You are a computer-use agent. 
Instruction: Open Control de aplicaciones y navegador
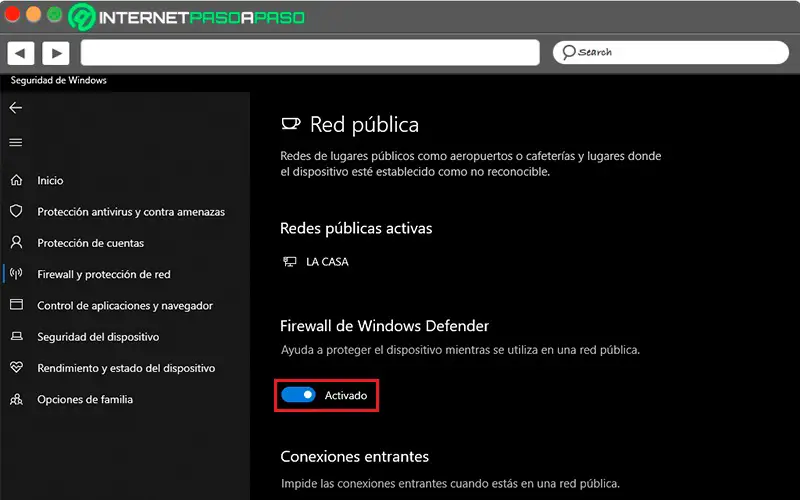[x=125, y=306]
